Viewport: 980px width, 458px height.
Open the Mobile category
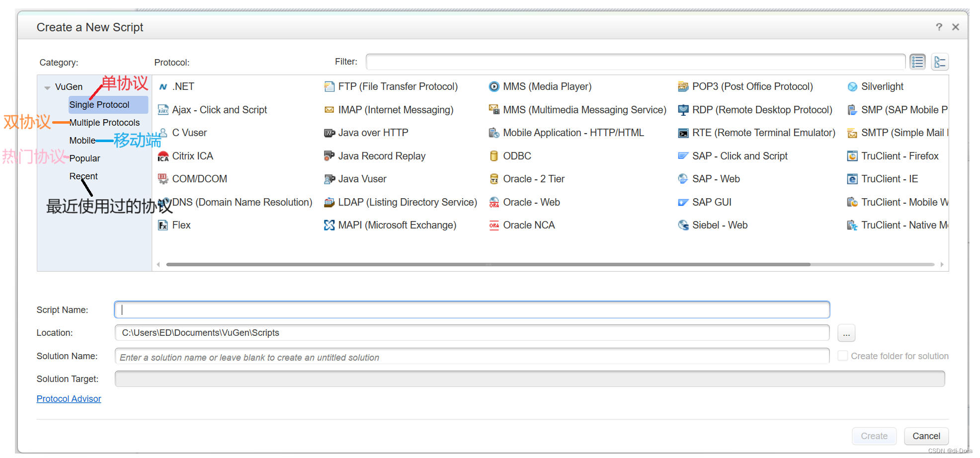tap(82, 141)
